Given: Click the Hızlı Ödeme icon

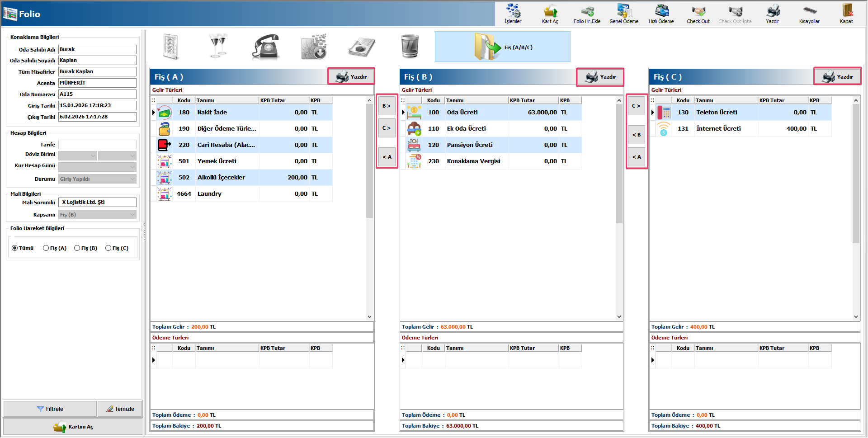Looking at the screenshot, I should point(661,14).
